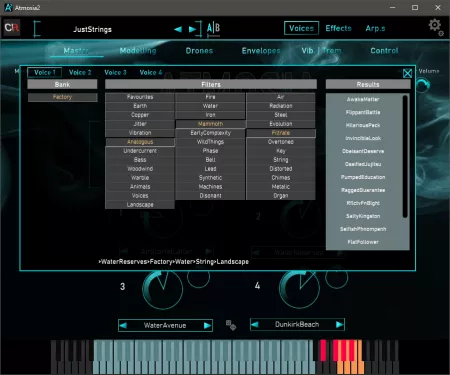Viewport: 450px width, 375px height.
Task: Toggle the Woodwind filter tag
Action: [x=140, y=169]
